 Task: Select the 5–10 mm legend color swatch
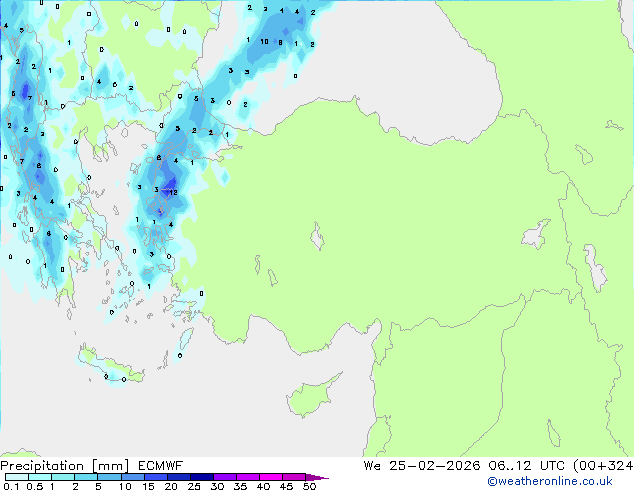pos(110,477)
